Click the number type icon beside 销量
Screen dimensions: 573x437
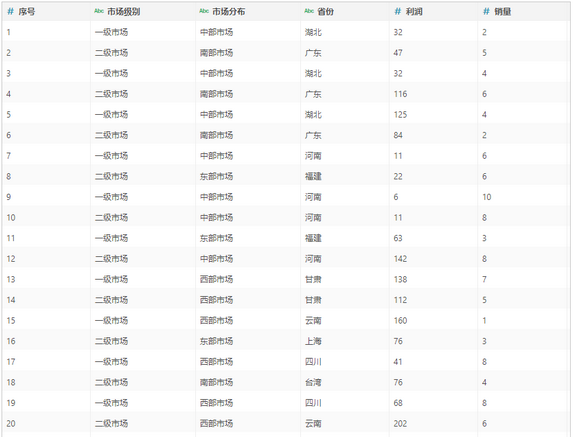(486, 12)
